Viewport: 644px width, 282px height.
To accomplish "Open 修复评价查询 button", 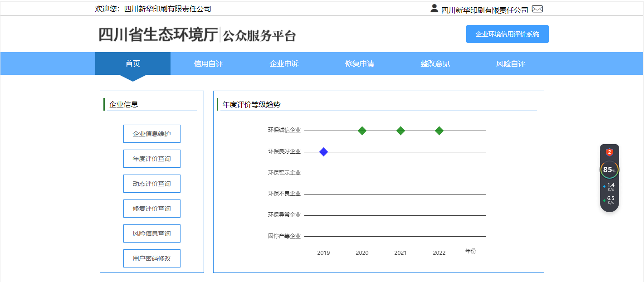I will (x=152, y=209).
